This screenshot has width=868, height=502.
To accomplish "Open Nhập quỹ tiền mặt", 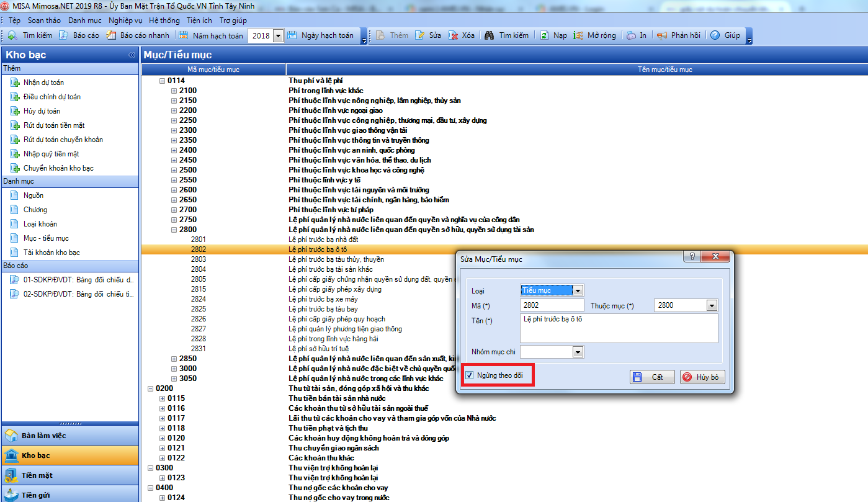I will click(51, 154).
